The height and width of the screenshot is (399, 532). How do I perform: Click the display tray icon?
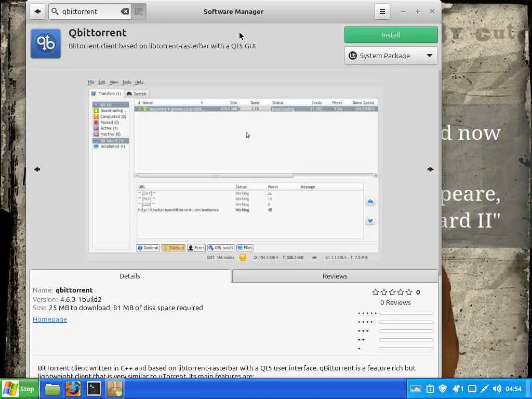472,389
